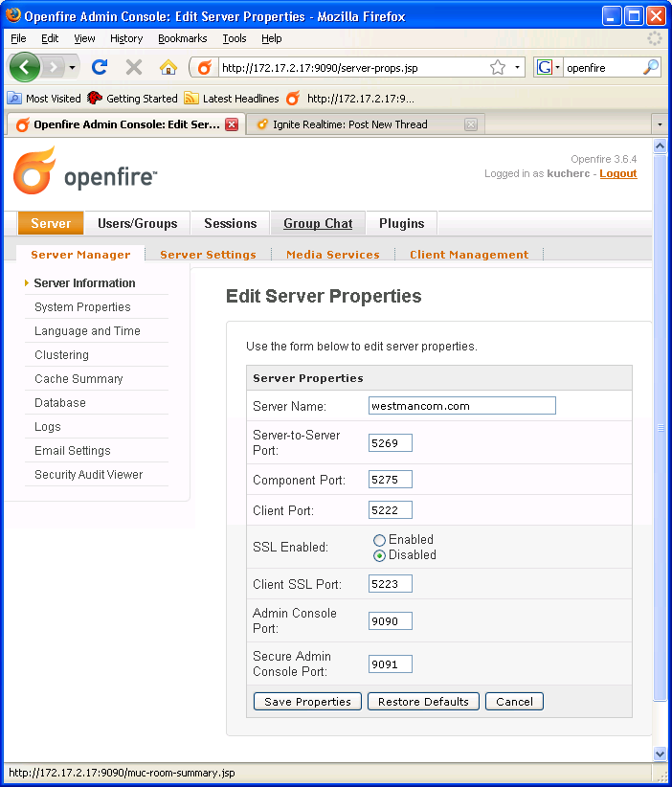Bookmark this page with the star icon
672x787 pixels.
pyautogui.click(x=498, y=67)
